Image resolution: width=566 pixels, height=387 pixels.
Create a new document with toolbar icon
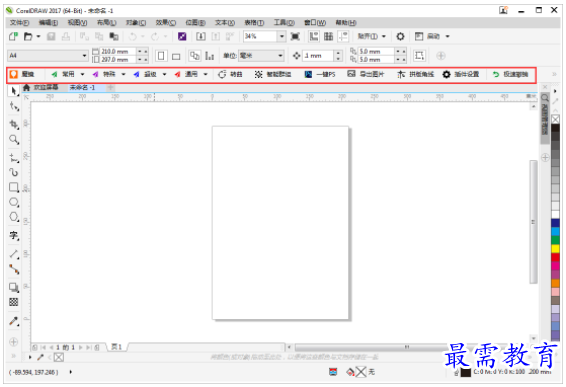click(x=13, y=36)
